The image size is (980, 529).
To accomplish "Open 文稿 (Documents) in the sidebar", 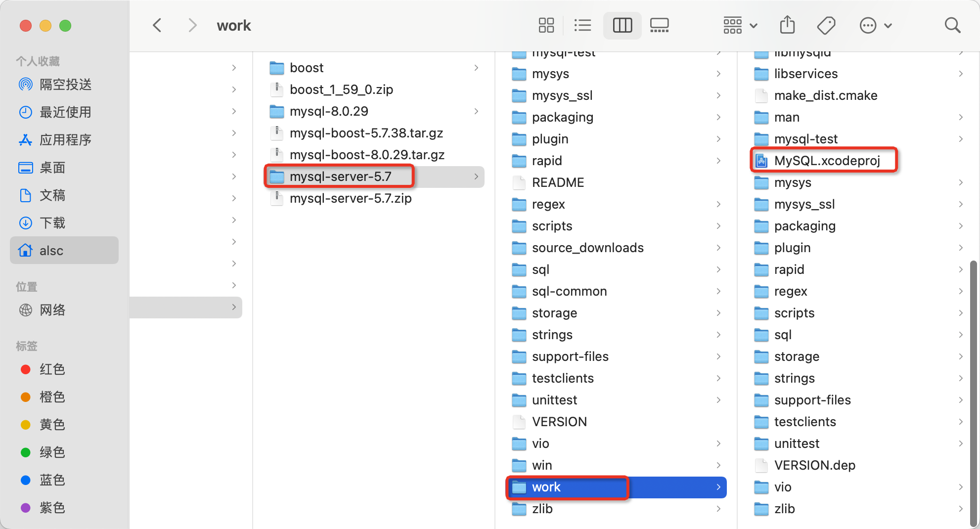I will coord(64,195).
